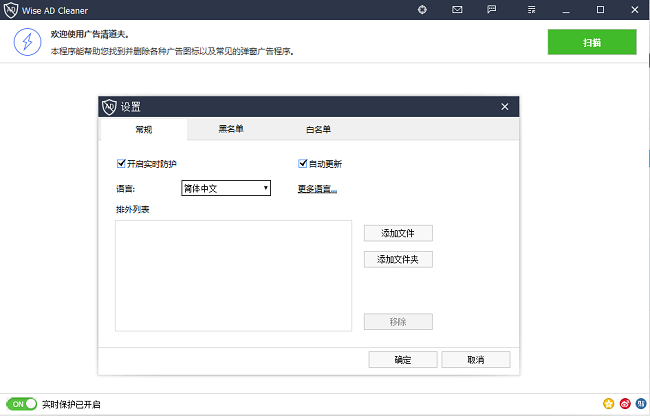This screenshot has width=650, height=416.
Task: Open the title bar settings menu icon
Action: (526, 10)
